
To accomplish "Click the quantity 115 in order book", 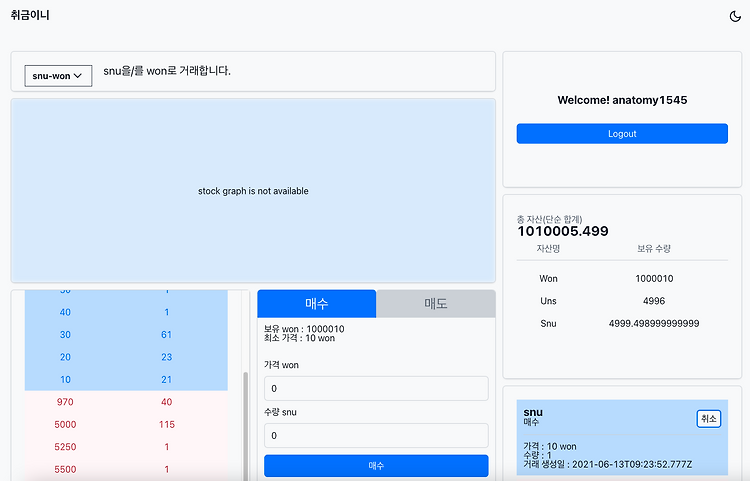I will tap(166, 425).
